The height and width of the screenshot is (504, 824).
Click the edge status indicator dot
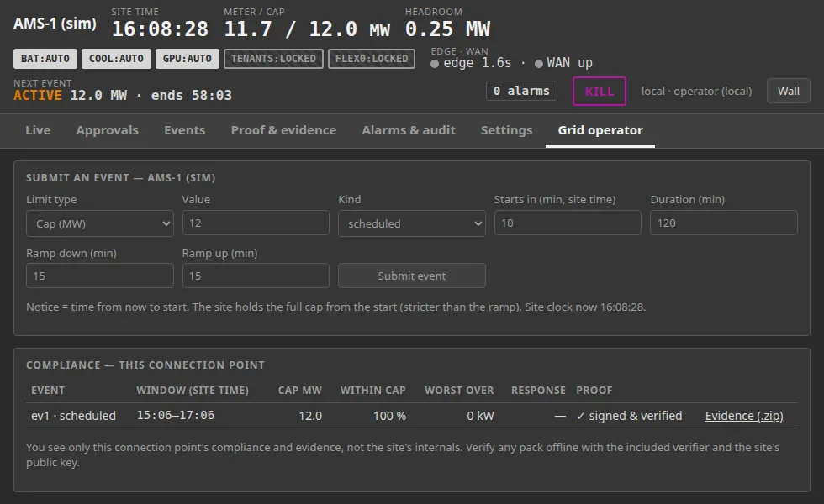point(435,64)
